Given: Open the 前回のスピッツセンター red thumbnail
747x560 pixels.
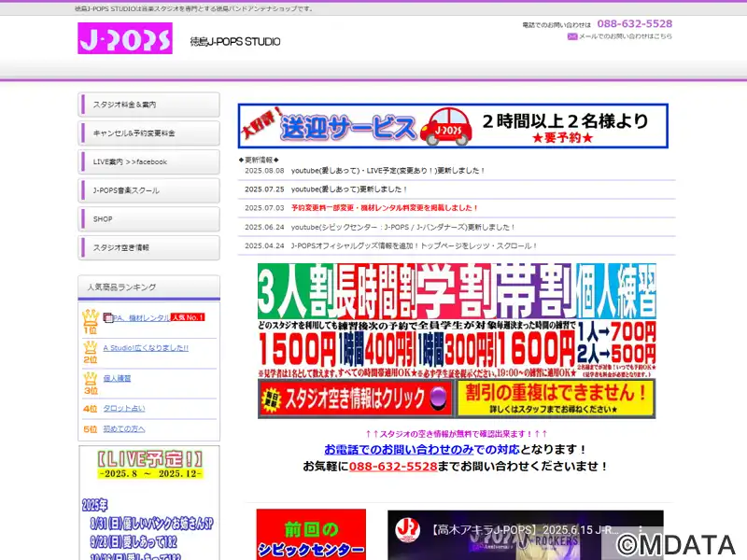Looking at the screenshot, I should (x=311, y=534).
